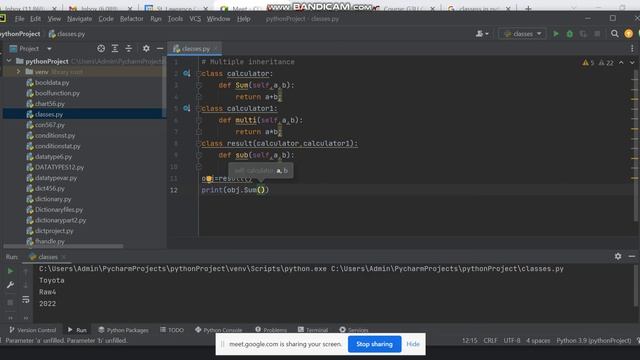Go to the next highlighted error arrow
This screenshot has height=360, width=640.
point(632,63)
